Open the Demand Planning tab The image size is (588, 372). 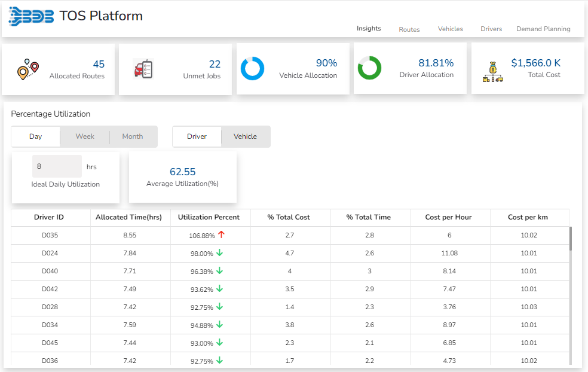tap(543, 29)
